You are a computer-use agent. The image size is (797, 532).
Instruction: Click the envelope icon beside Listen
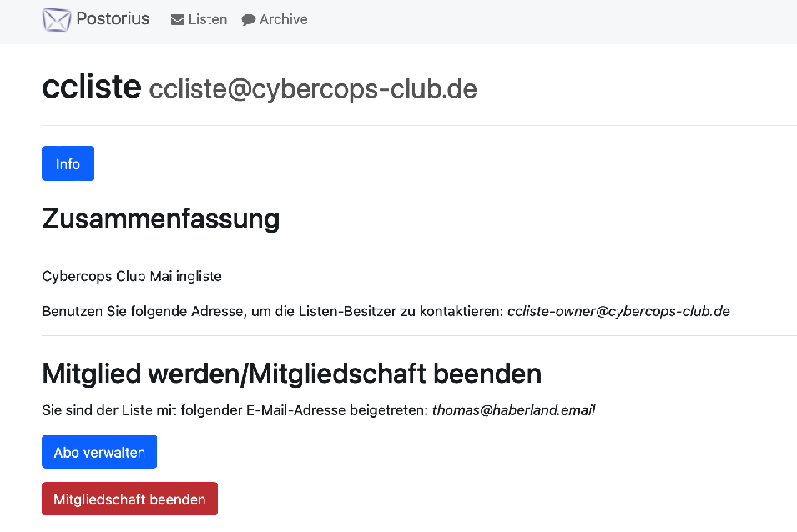[178, 20]
